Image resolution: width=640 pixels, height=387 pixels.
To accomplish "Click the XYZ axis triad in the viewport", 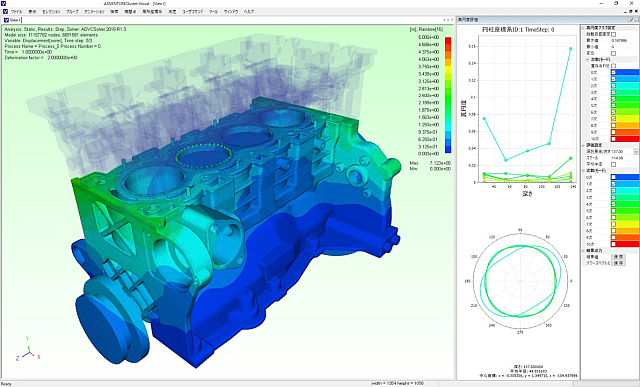I will point(28,350).
